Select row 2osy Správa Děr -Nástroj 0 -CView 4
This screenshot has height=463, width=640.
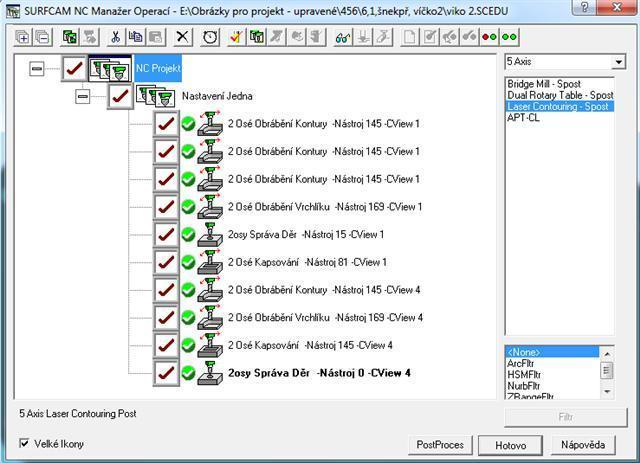point(319,373)
